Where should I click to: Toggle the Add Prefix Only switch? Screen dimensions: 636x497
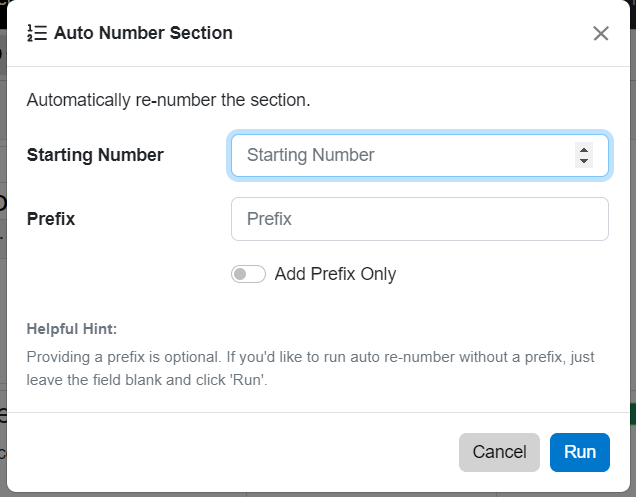(x=248, y=274)
